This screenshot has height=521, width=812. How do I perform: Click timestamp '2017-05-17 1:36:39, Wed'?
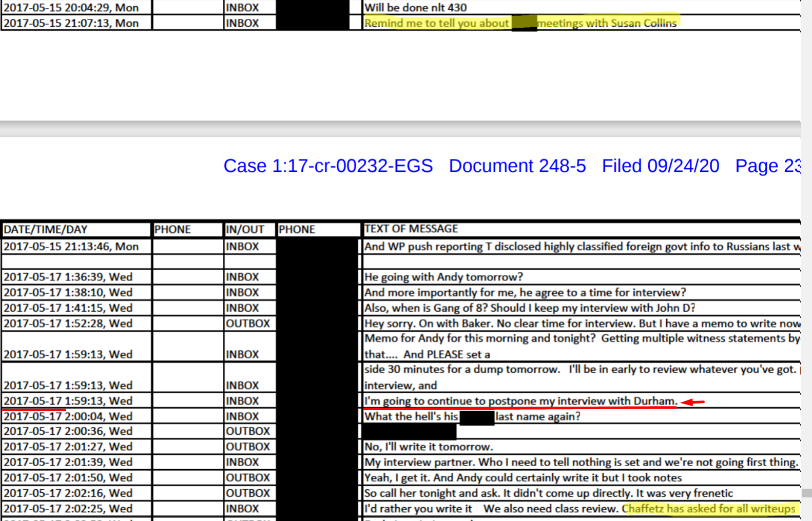click(x=68, y=277)
